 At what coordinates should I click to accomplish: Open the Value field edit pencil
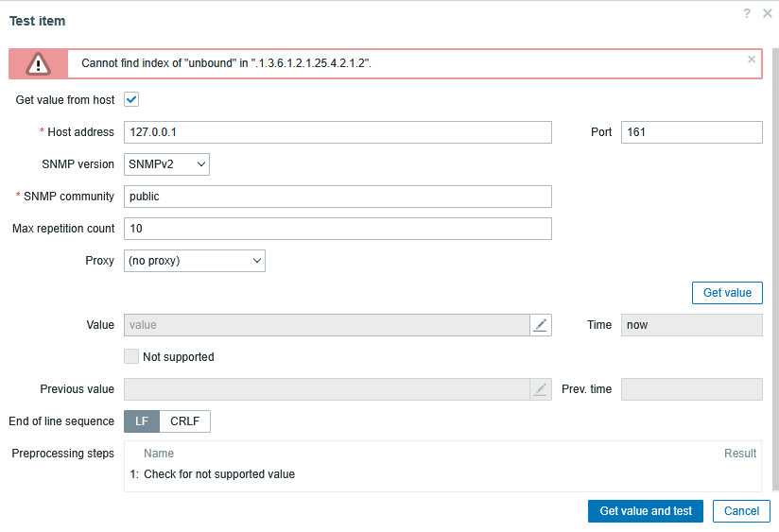point(540,325)
